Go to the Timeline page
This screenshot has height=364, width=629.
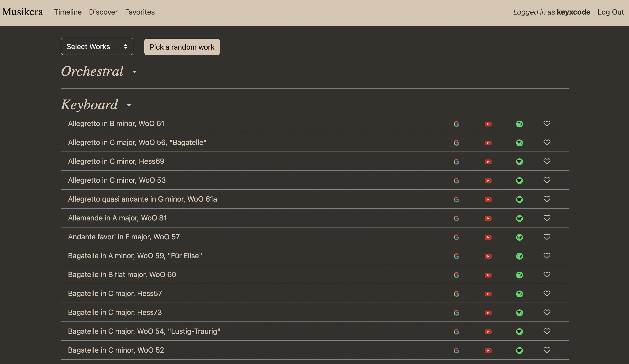click(68, 12)
